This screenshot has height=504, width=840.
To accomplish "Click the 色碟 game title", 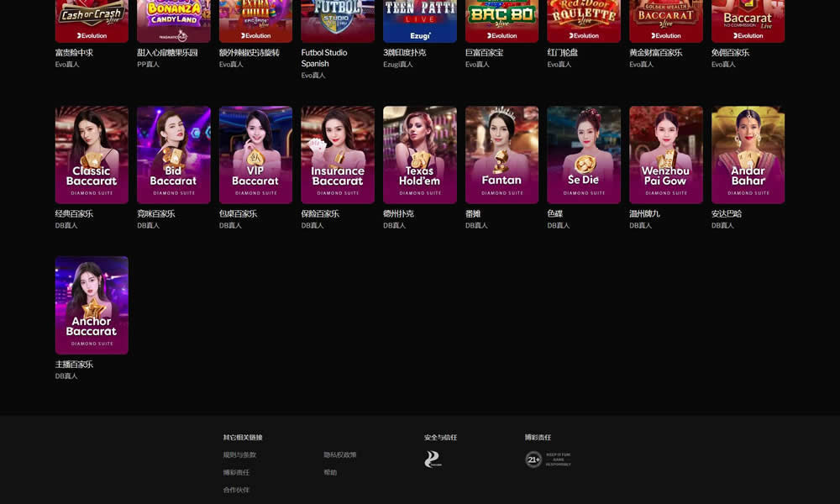I will (555, 213).
